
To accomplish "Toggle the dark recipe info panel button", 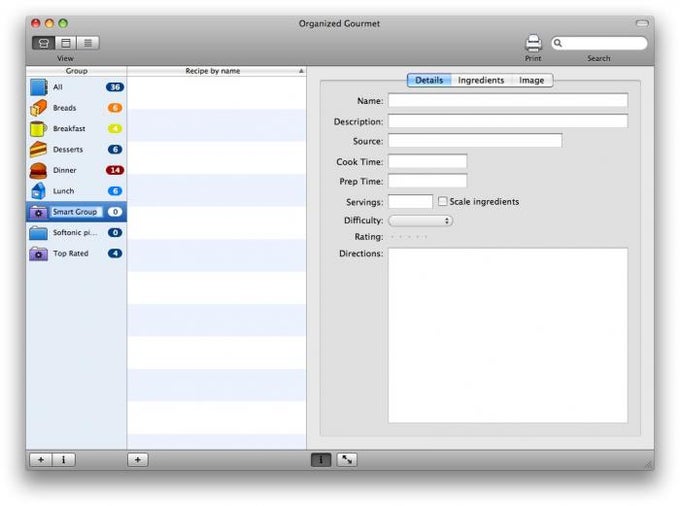I will pos(321,460).
